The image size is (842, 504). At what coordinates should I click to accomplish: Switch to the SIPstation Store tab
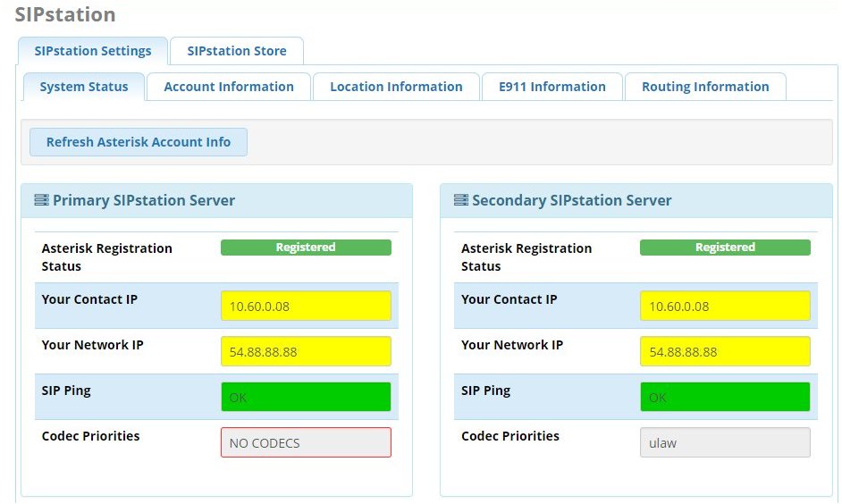pyautogui.click(x=237, y=51)
